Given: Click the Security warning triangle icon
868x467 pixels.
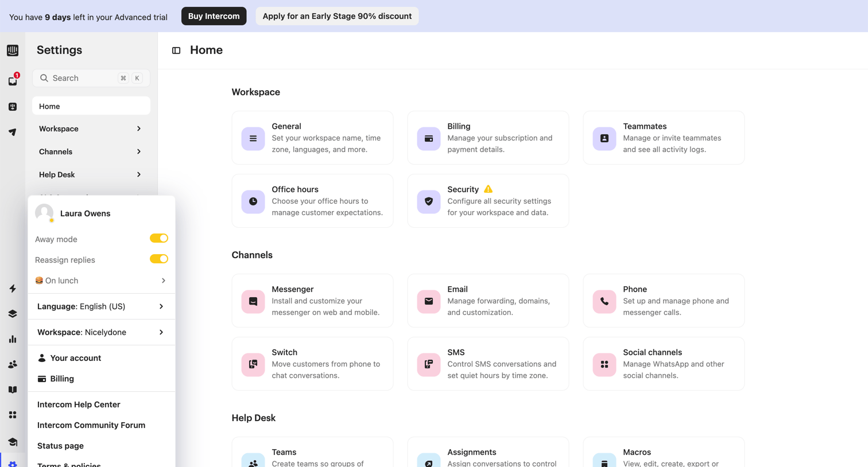Looking at the screenshot, I should [x=488, y=189].
